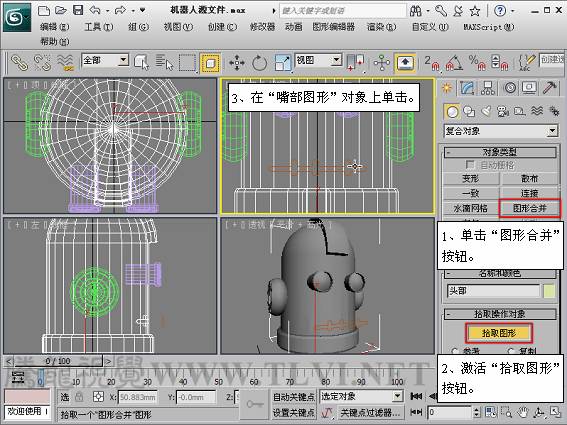
Task: Select the Systems gears category icon
Action: (554, 111)
